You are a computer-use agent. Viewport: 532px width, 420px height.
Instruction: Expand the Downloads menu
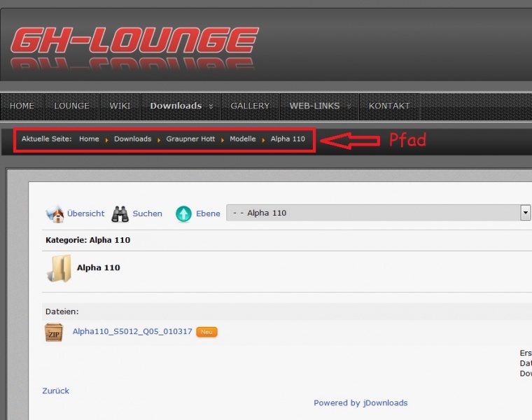181,106
